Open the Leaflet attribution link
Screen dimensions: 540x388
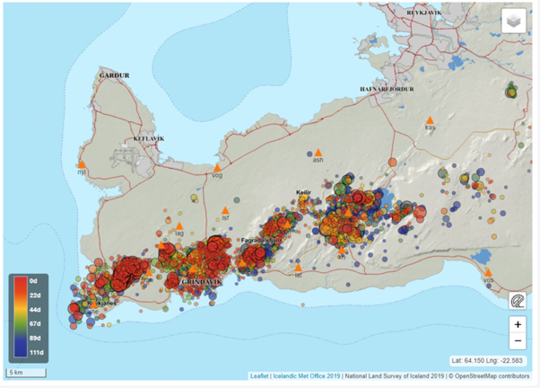coord(259,376)
